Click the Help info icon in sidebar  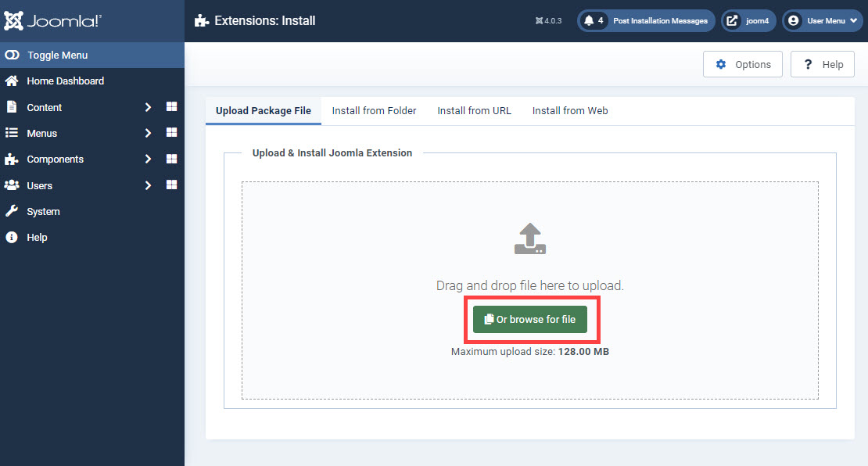pyautogui.click(x=12, y=237)
